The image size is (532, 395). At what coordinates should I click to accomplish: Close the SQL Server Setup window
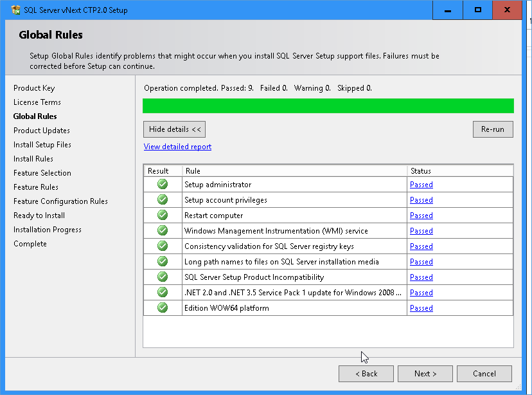tap(507, 10)
